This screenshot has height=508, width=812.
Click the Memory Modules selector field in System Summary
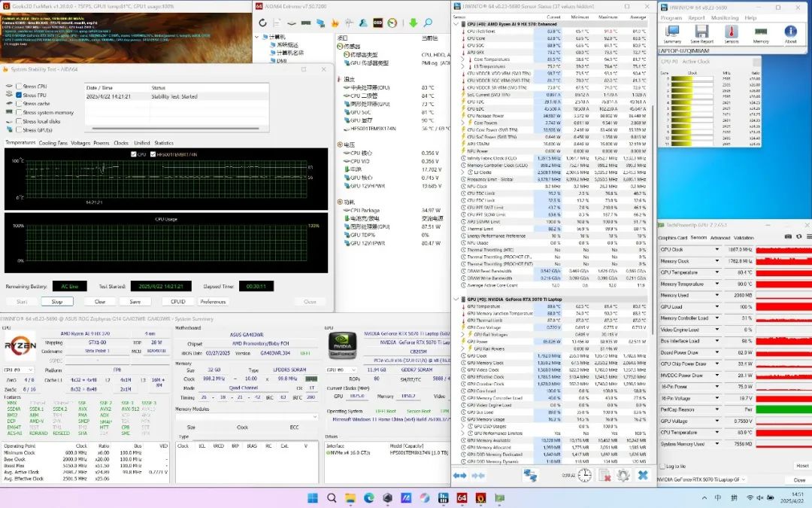[x=246, y=417]
